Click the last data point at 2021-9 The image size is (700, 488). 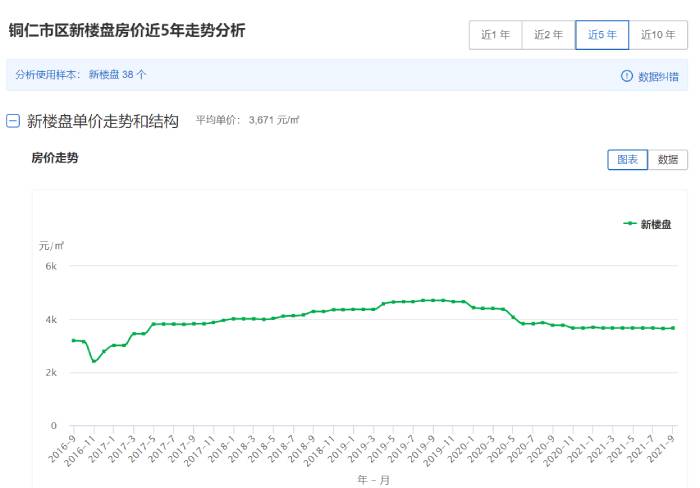pyautogui.click(x=673, y=328)
